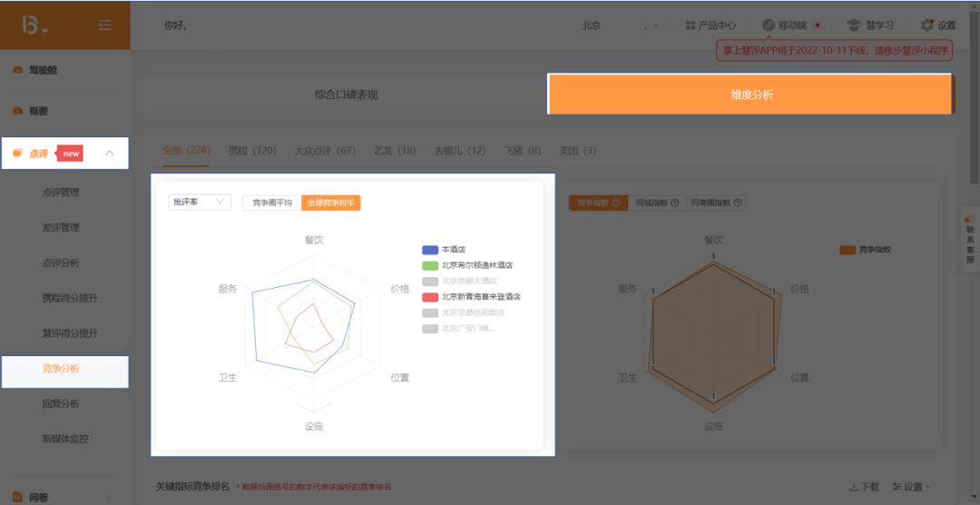Click help icon next to 同城指数

coord(675,203)
